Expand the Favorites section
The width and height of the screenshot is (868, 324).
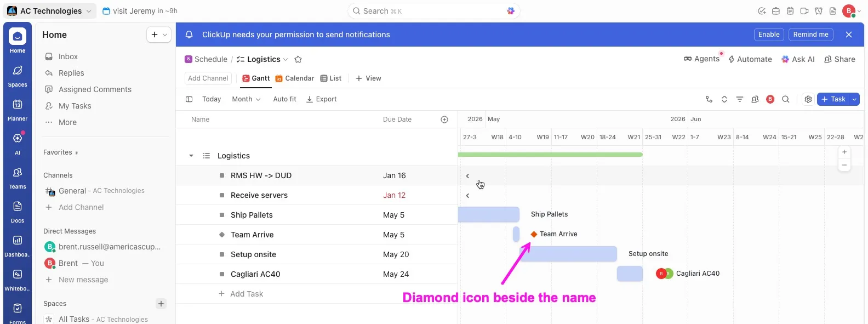(61, 152)
